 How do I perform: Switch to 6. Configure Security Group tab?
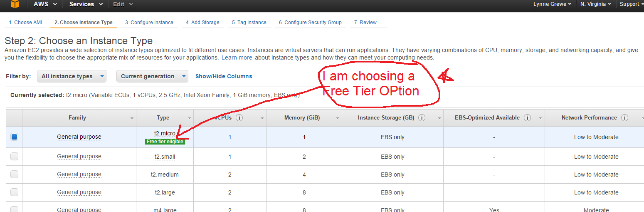point(310,22)
